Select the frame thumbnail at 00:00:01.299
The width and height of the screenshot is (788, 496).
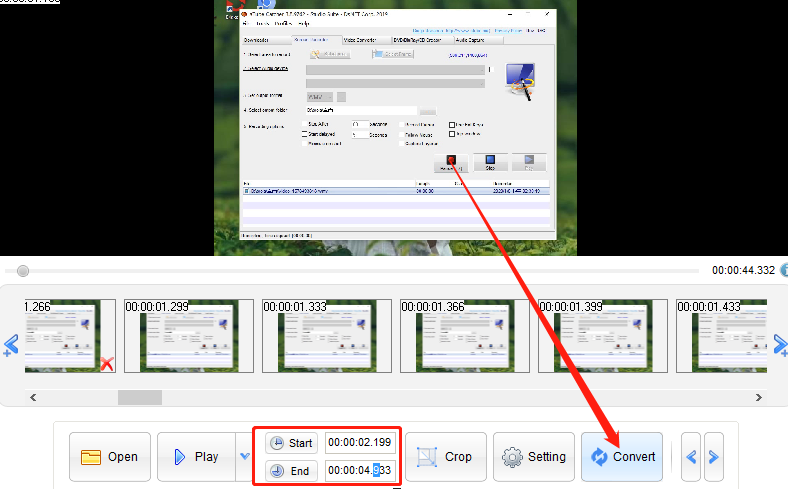coord(189,336)
